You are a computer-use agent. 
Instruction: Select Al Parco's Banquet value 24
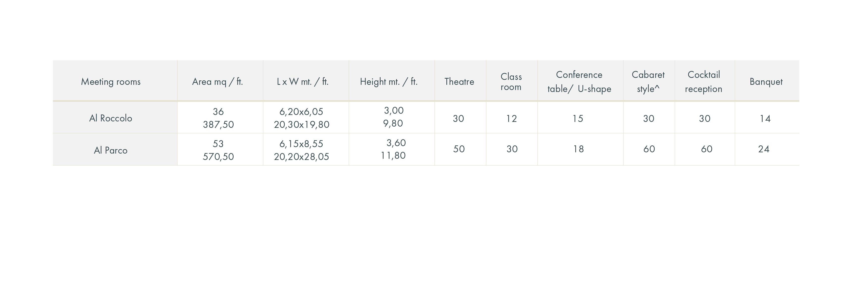tap(764, 149)
